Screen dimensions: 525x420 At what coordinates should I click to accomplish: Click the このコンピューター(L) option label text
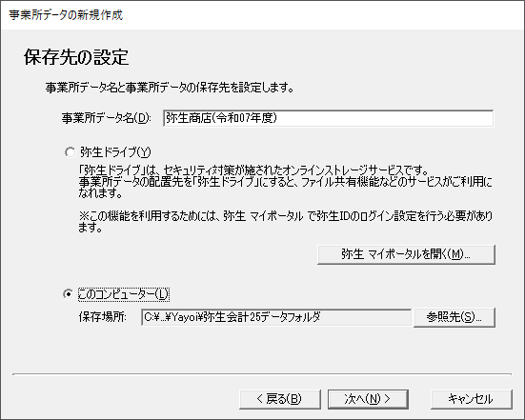[x=124, y=294]
